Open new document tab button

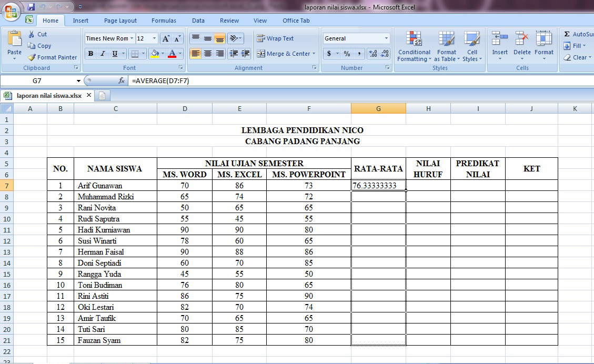102,95
